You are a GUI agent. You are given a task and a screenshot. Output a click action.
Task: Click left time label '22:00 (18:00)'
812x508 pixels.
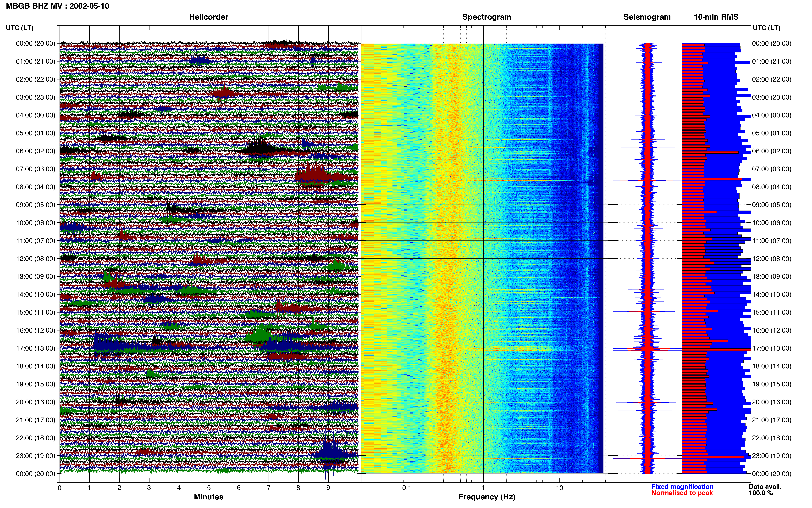tap(36, 438)
